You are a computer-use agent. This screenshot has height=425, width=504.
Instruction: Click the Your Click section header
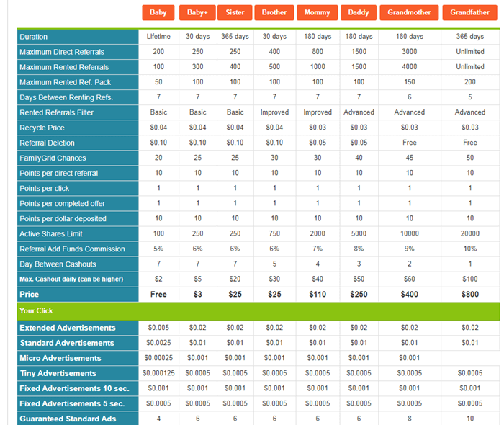[x=36, y=311]
